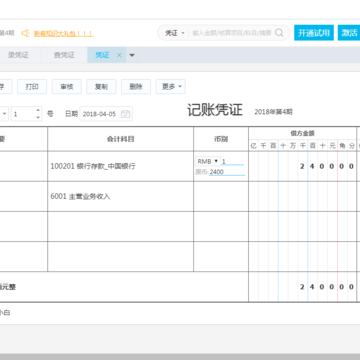Viewport: 360px width, 360px height.
Task: Click the 激活 button
Action: click(x=349, y=33)
